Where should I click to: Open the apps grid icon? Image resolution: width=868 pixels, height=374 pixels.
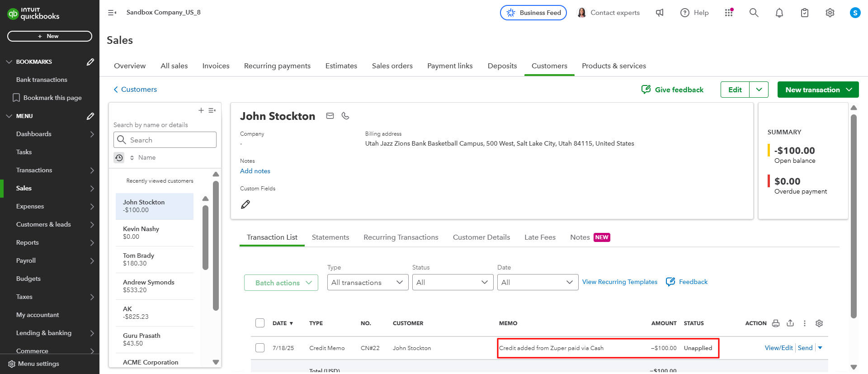pyautogui.click(x=729, y=13)
